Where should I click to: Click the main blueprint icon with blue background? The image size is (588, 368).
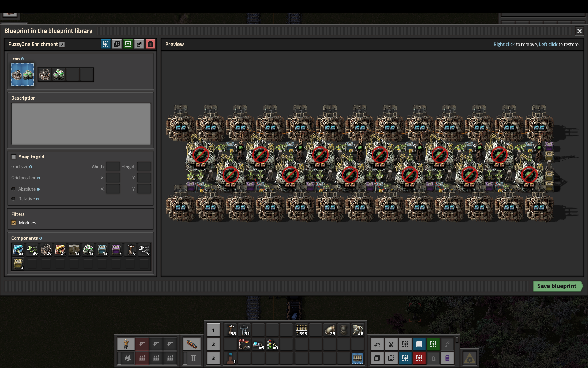[x=22, y=75]
